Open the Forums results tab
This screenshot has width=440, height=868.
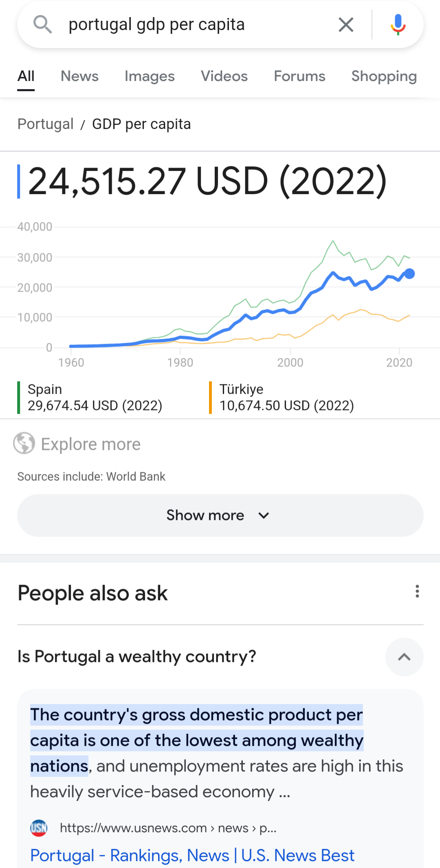[299, 76]
